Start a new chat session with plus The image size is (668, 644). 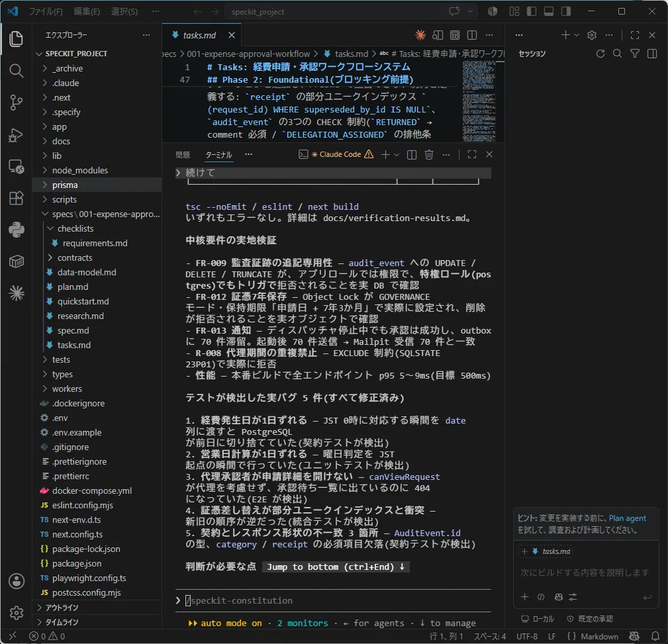point(565,35)
